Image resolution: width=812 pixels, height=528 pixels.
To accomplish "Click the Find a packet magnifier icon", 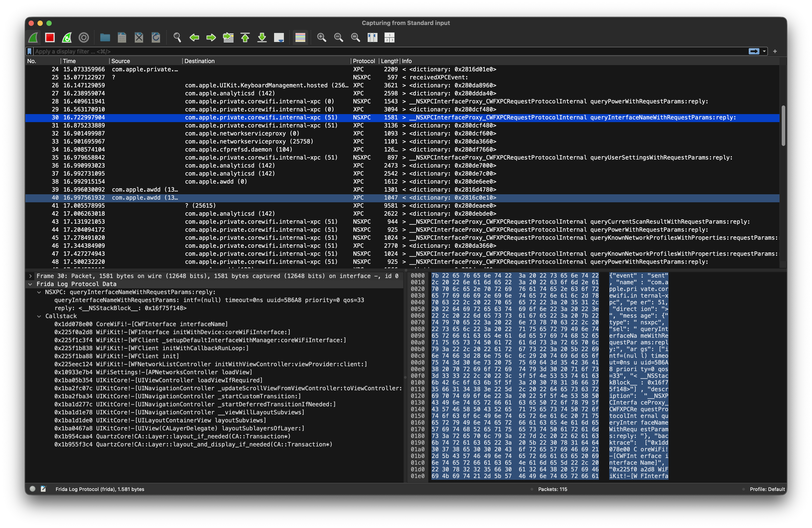I will tap(177, 38).
